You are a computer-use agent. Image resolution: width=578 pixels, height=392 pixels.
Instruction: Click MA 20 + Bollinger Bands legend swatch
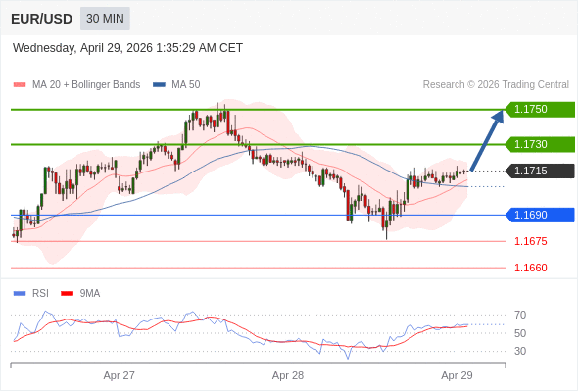pyautogui.click(x=20, y=85)
